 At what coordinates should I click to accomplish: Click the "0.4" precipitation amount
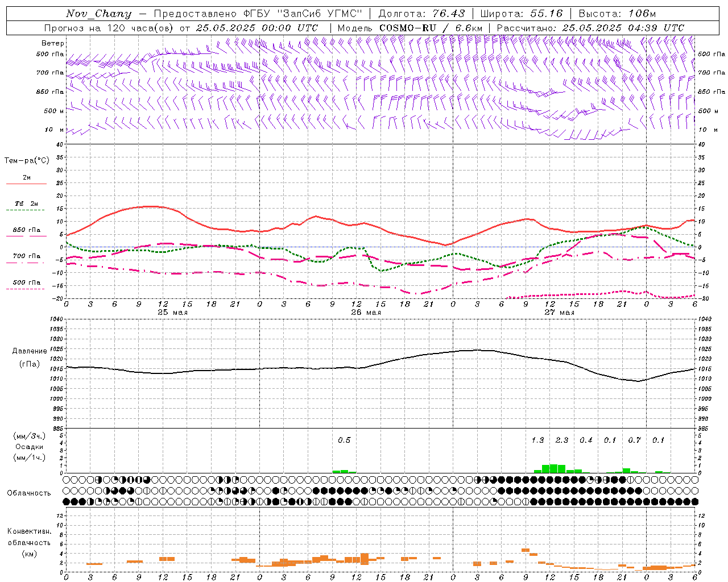[586, 440]
